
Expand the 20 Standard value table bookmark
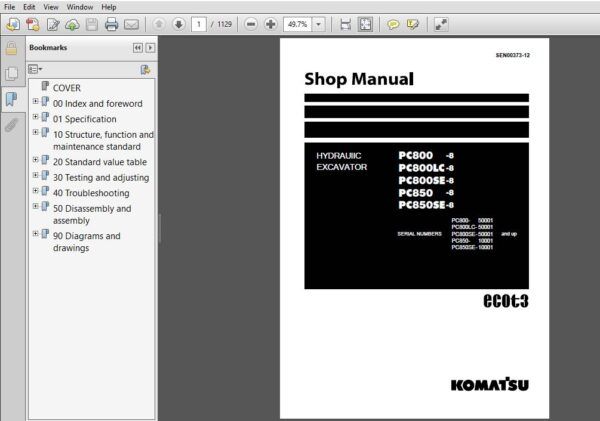36,160
